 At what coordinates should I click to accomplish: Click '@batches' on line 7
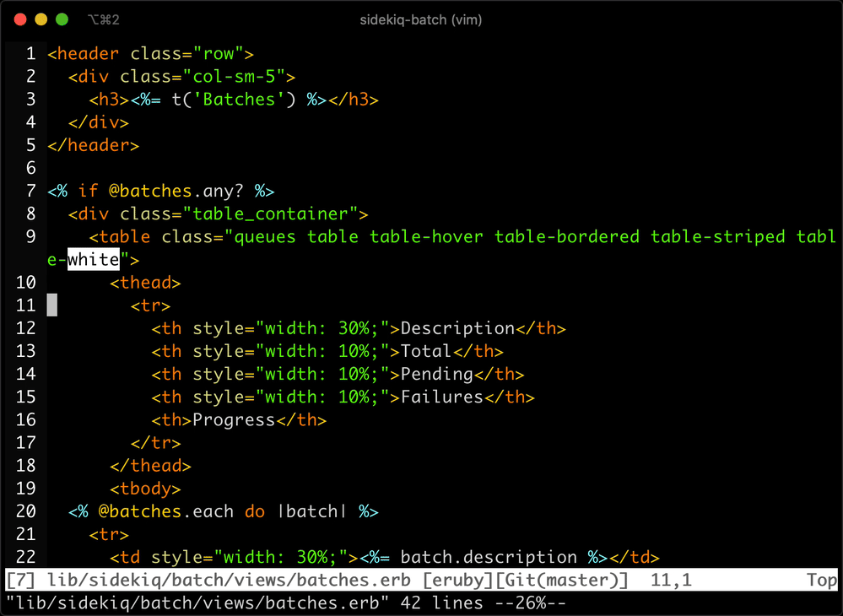pyautogui.click(x=150, y=191)
